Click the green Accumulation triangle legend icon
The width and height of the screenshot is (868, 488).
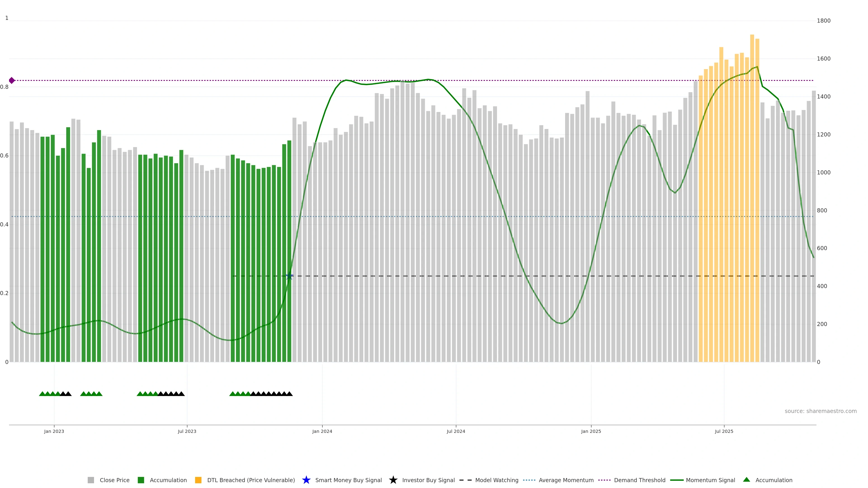point(746,480)
